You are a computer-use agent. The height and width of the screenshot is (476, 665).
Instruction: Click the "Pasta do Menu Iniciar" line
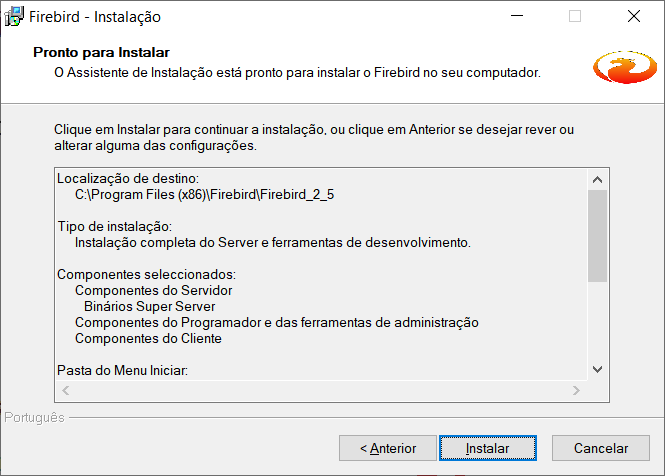[x=122, y=370]
